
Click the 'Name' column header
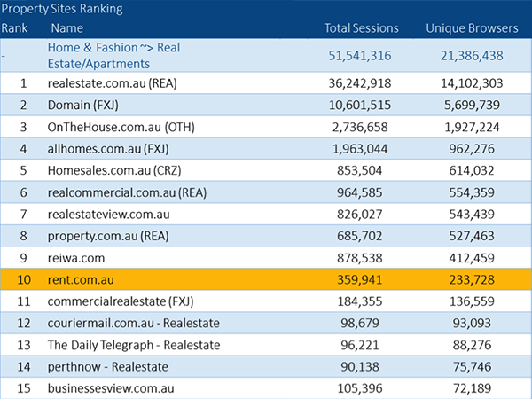point(66,28)
